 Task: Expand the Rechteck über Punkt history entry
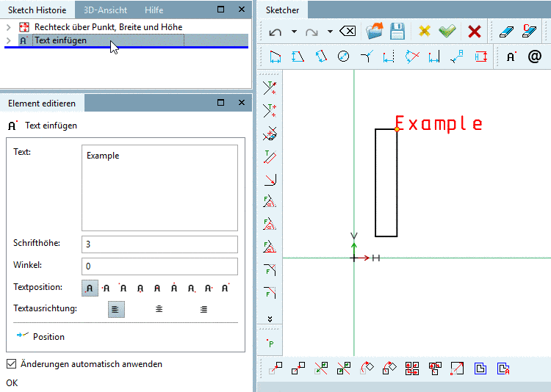click(x=9, y=27)
